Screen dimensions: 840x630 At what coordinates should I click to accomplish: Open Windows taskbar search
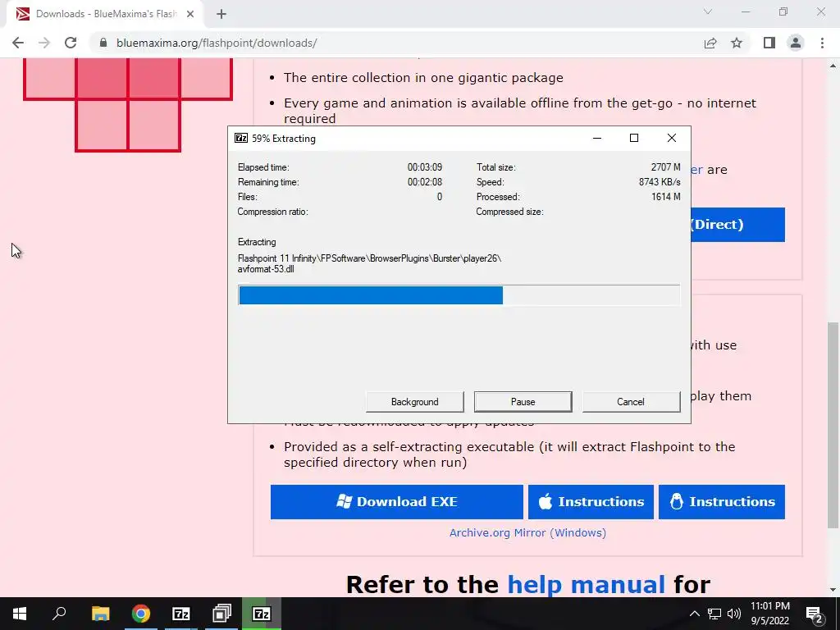click(59, 614)
